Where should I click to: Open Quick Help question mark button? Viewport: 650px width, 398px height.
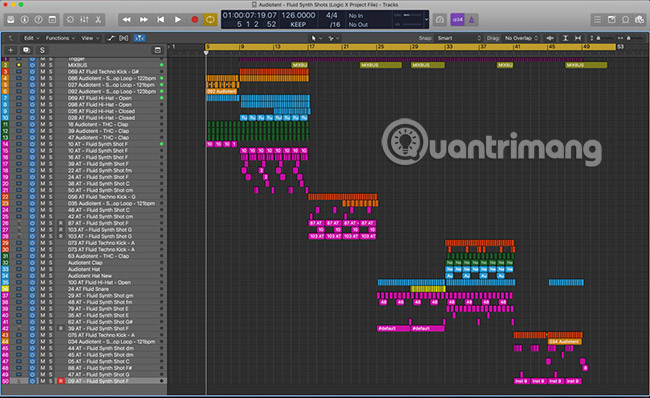(39, 19)
